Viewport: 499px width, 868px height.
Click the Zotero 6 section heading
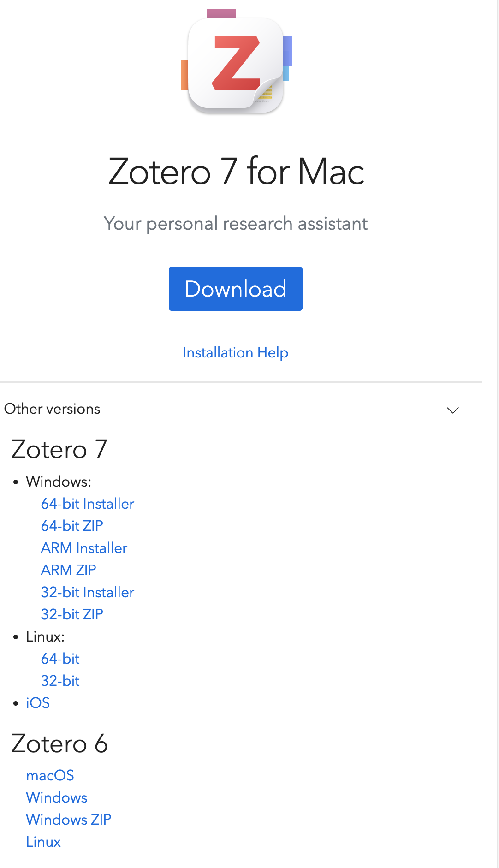click(x=59, y=743)
